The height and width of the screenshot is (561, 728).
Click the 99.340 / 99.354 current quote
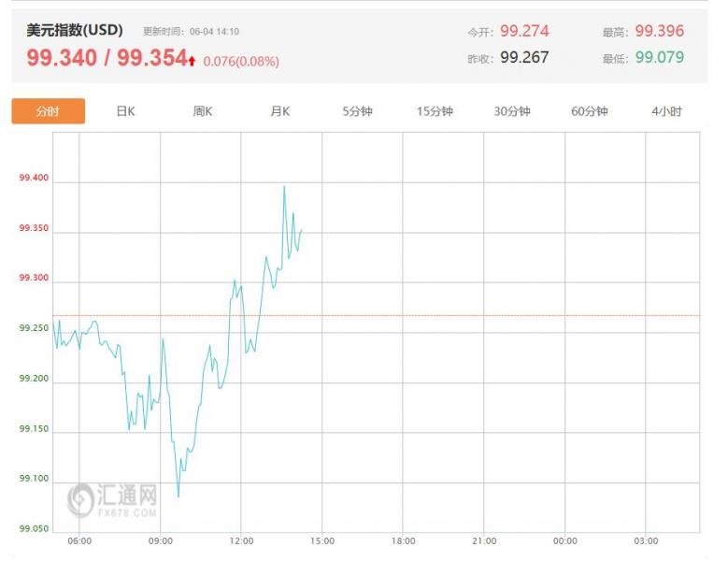(x=107, y=58)
